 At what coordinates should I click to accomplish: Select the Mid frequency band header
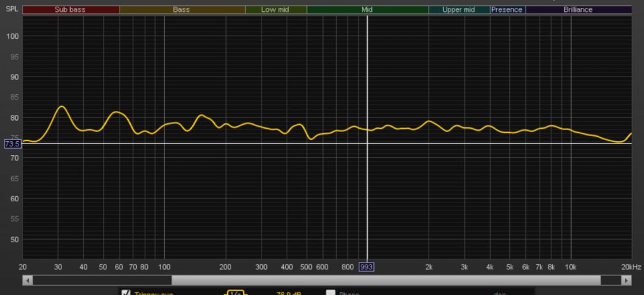click(367, 10)
